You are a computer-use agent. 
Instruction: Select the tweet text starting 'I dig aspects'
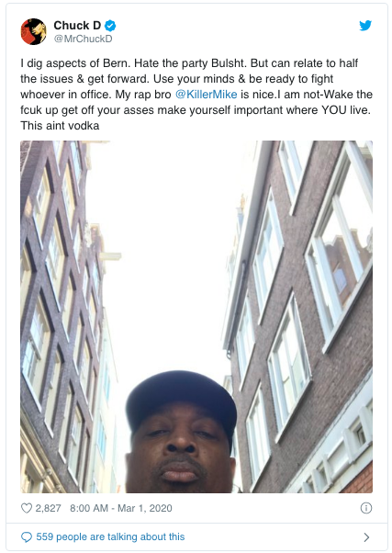[x=196, y=95]
